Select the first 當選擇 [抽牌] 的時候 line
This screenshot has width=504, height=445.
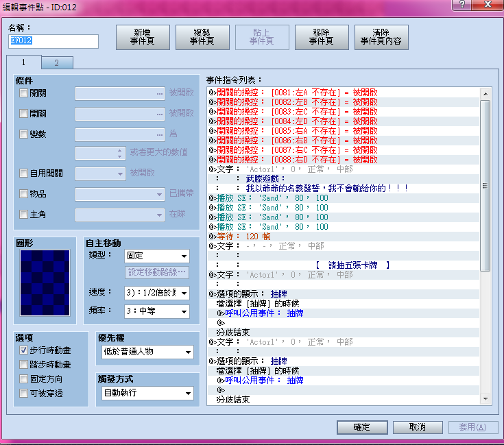tap(344, 304)
